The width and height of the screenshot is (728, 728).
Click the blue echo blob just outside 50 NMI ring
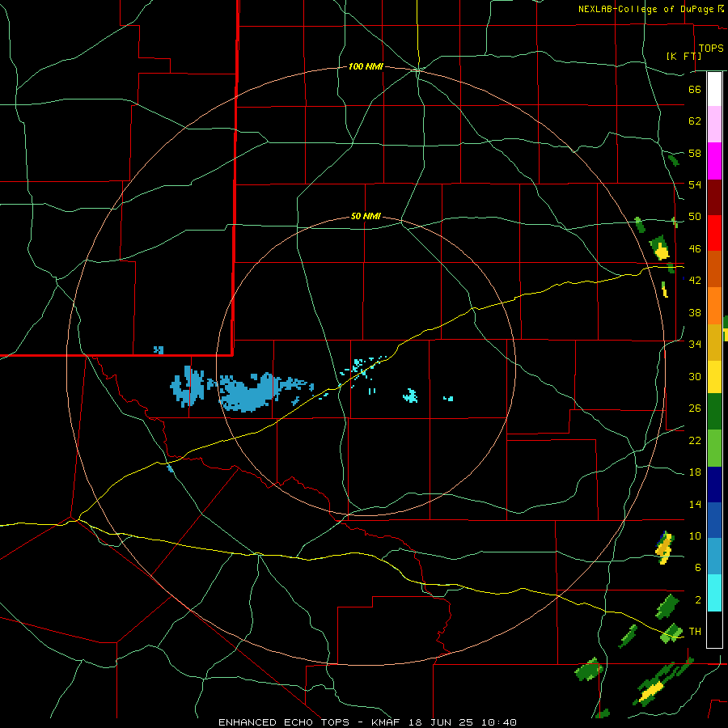tap(188, 386)
